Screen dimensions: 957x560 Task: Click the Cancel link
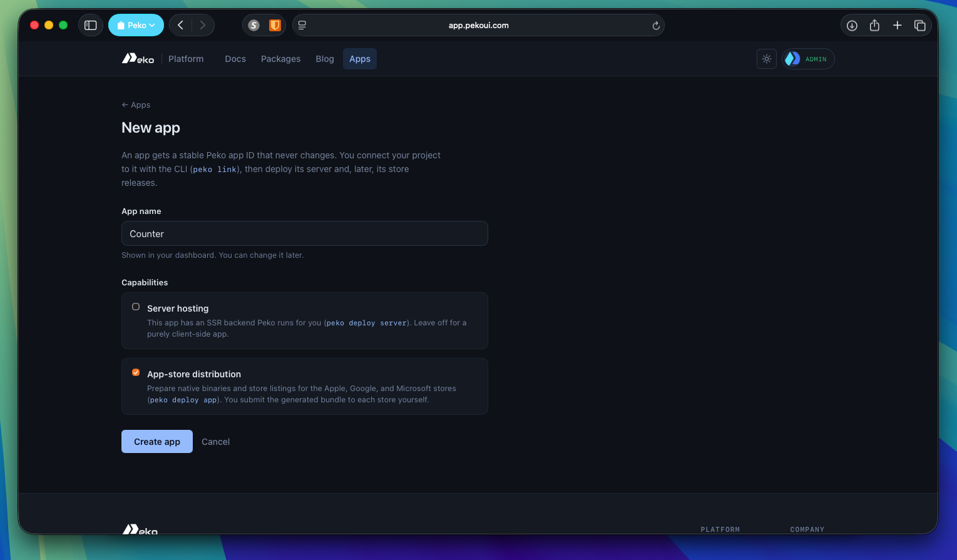pyautogui.click(x=216, y=442)
